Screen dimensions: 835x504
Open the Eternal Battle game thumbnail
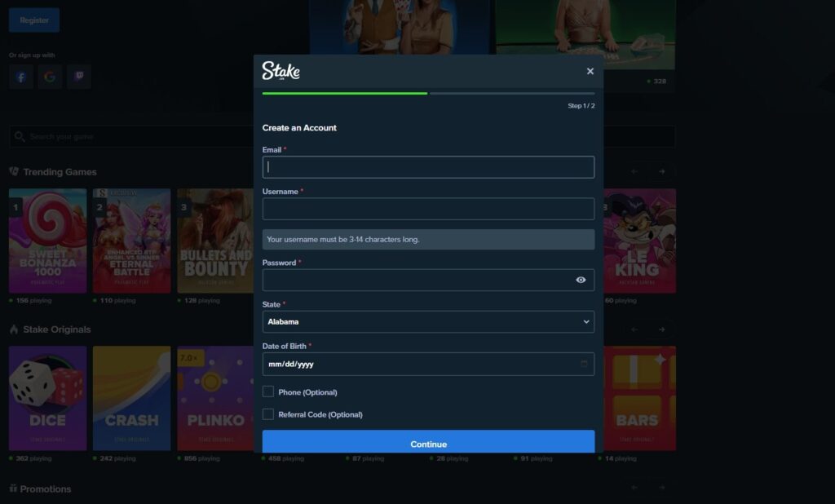tap(132, 241)
